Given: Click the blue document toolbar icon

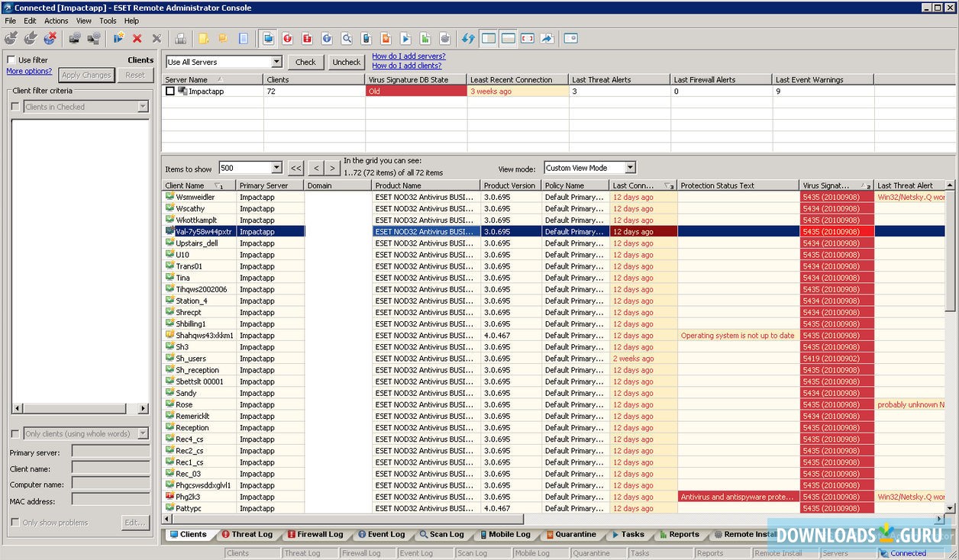Looking at the screenshot, I should 244,38.
